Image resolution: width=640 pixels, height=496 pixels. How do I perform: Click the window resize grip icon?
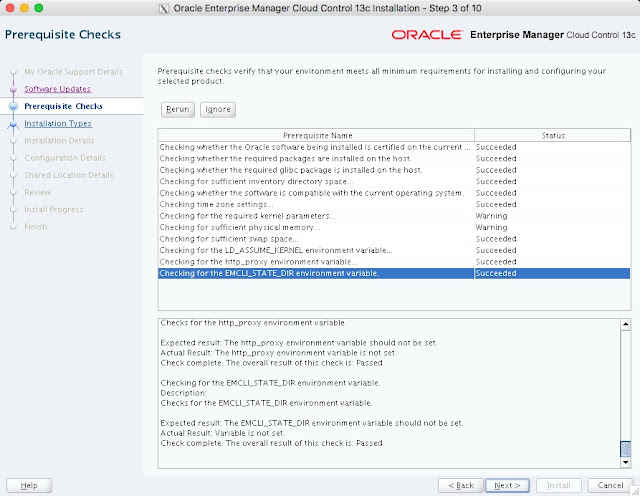point(635,491)
